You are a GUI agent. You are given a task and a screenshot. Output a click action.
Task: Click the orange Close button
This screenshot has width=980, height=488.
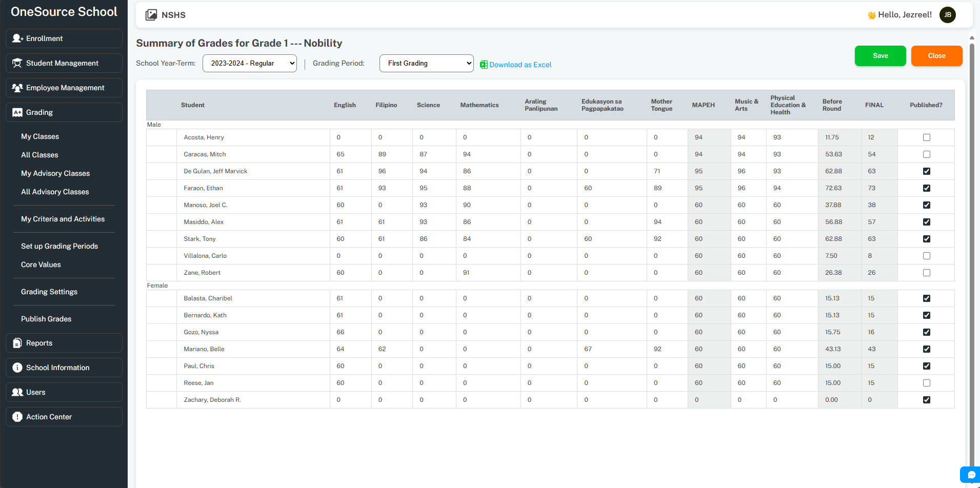click(937, 56)
